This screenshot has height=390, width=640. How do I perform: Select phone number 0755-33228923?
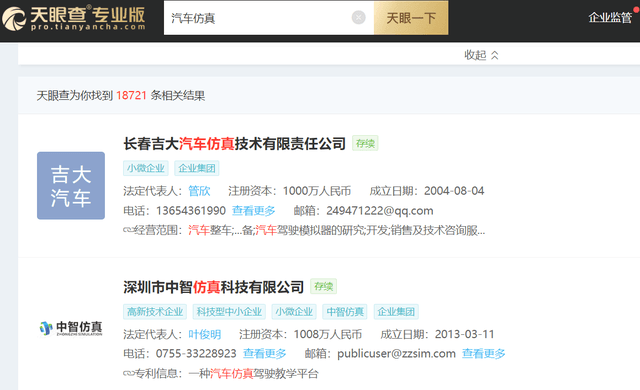[196, 354]
